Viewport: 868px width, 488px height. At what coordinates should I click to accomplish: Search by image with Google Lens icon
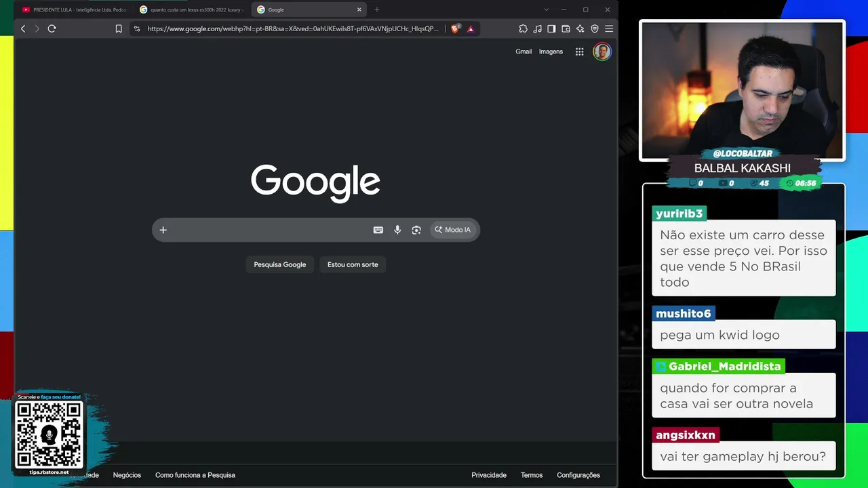click(x=416, y=230)
